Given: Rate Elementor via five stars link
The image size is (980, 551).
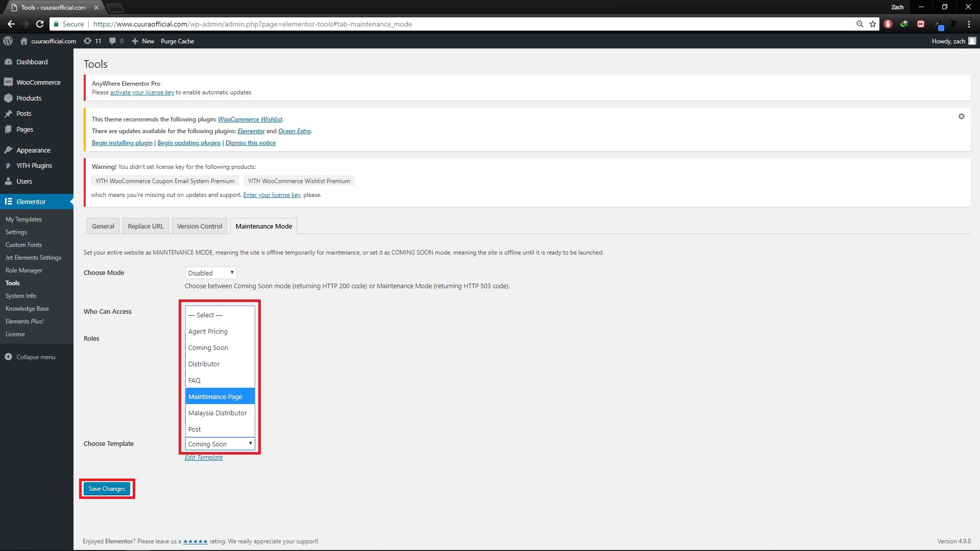Looking at the screenshot, I should coord(195,541).
